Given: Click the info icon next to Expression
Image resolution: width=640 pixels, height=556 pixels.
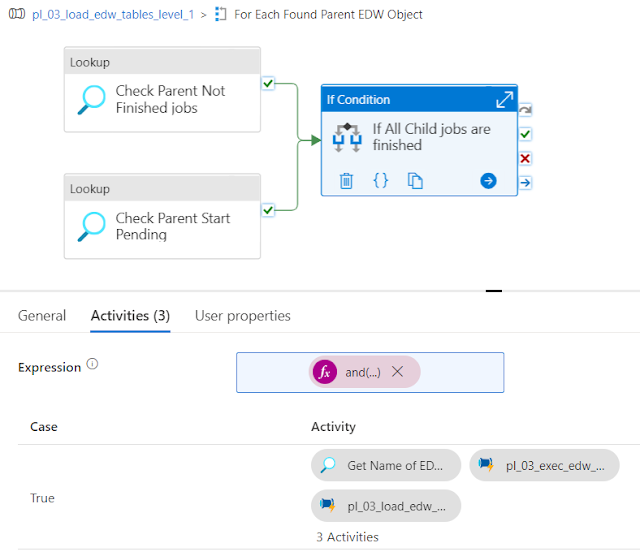Looking at the screenshot, I should [93, 365].
